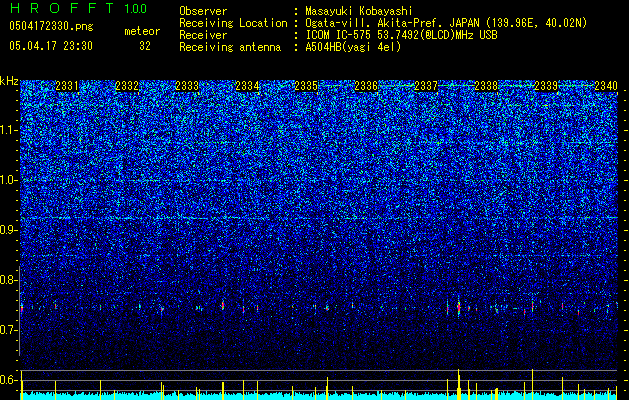Select the 0.7 kHz axis label
629x400 pixels.
9,330
